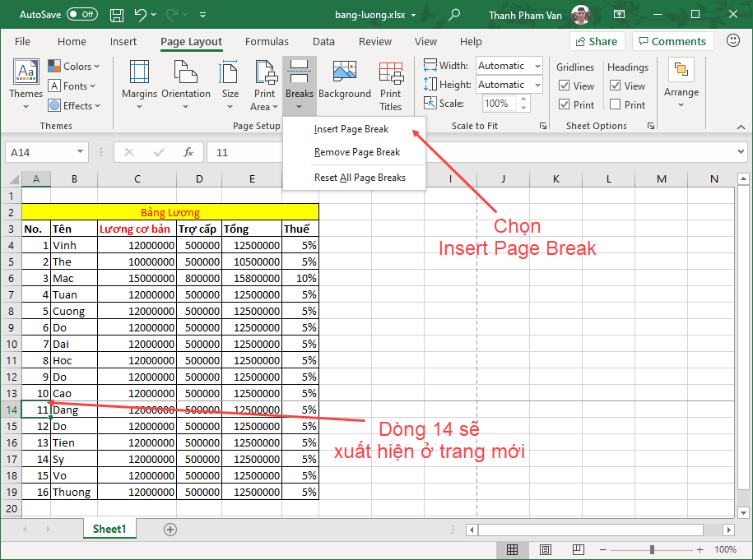Click the user profile picture
The height and width of the screenshot is (560, 753).
coord(581,15)
